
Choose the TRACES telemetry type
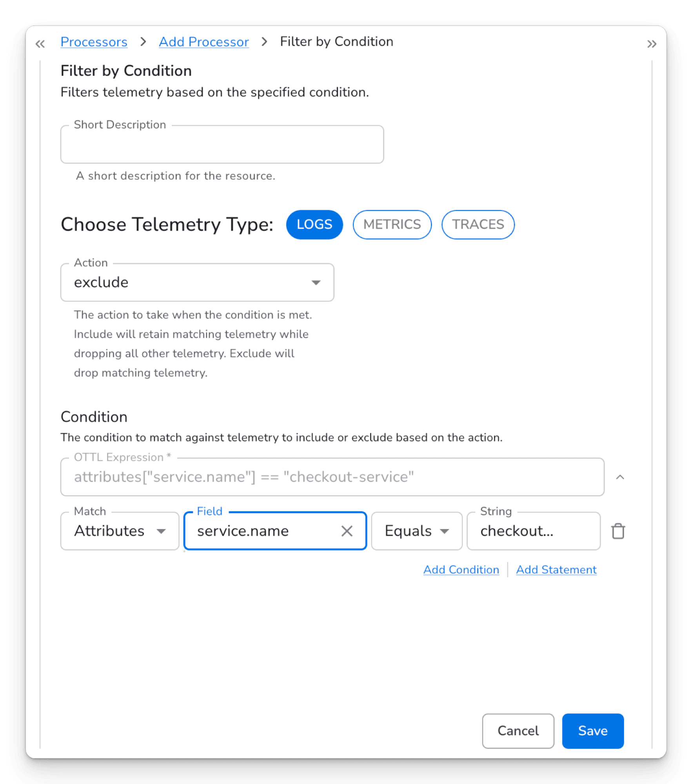pos(478,225)
